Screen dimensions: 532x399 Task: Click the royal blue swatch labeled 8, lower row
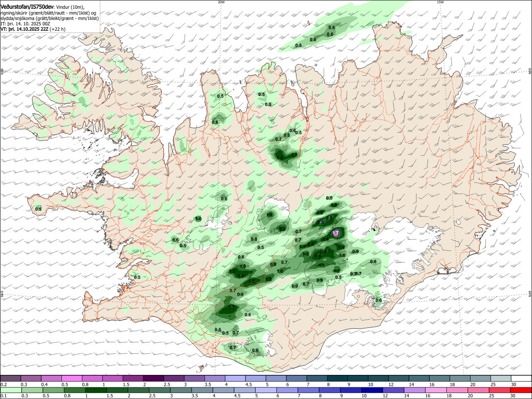[330, 390]
